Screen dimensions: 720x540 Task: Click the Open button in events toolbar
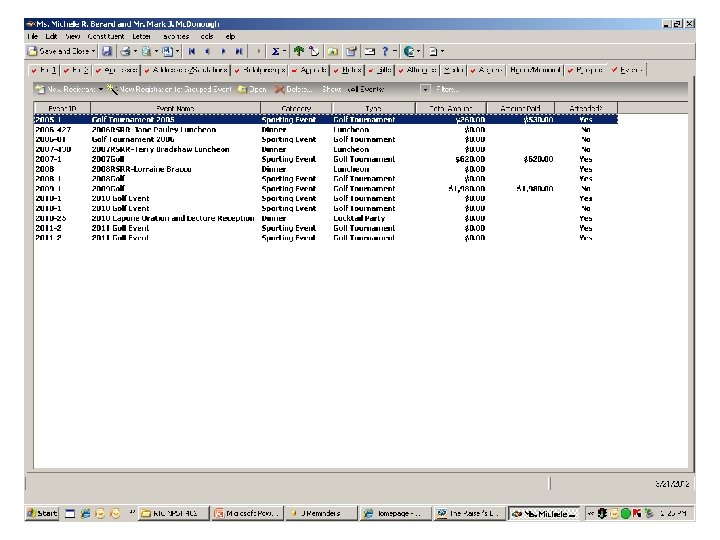[x=252, y=89]
